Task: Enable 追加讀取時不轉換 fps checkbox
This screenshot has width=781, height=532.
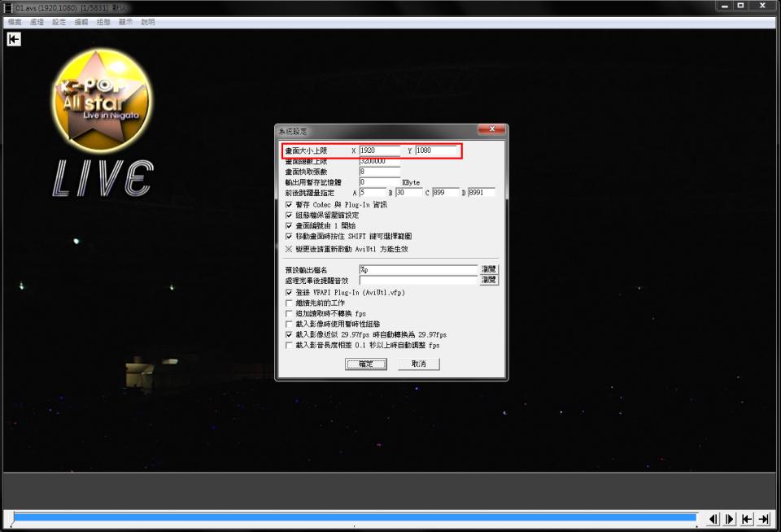Action: click(289, 313)
